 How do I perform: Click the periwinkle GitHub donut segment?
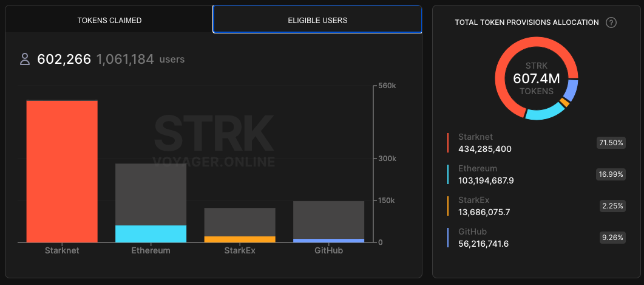pos(571,90)
